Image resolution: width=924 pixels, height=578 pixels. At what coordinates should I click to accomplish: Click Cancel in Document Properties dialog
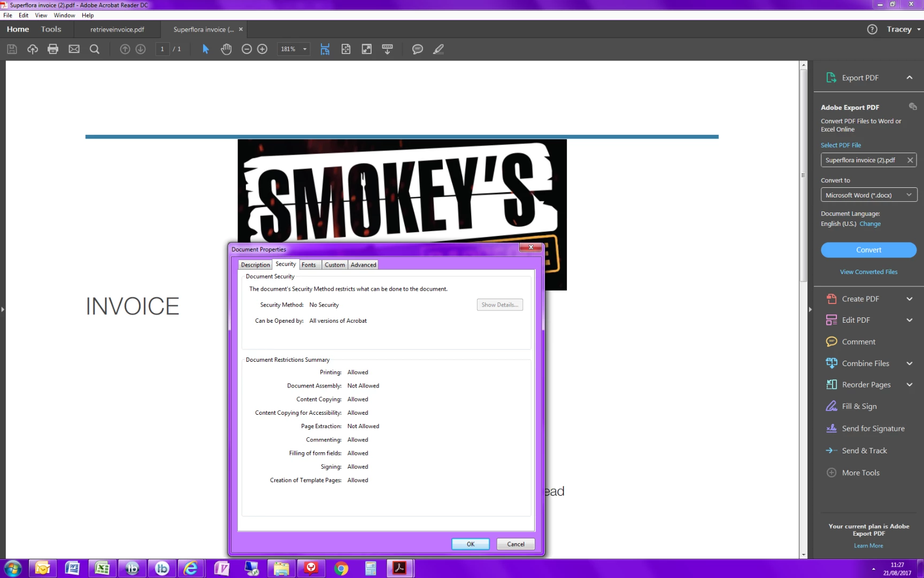coord(515,544)
